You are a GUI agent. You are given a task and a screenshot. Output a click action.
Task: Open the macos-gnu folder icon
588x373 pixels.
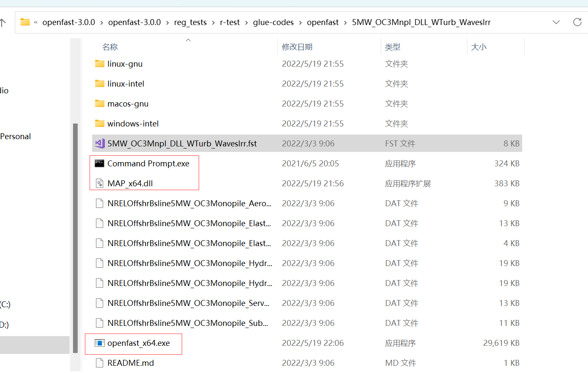pyautogui.click(x=99, y=103)
